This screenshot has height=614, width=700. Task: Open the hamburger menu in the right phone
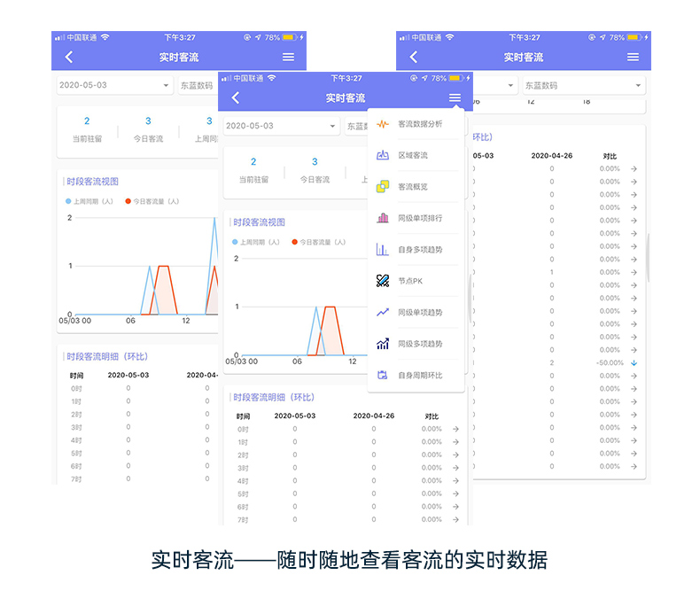pyautogui.click(x=633, y=57)
